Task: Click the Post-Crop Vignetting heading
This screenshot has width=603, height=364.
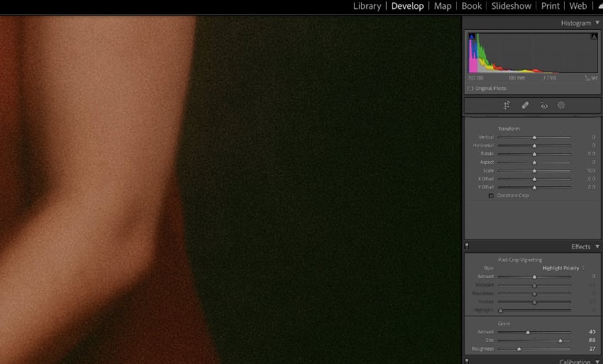Action: pyautogui.click(x=520, y=260)
